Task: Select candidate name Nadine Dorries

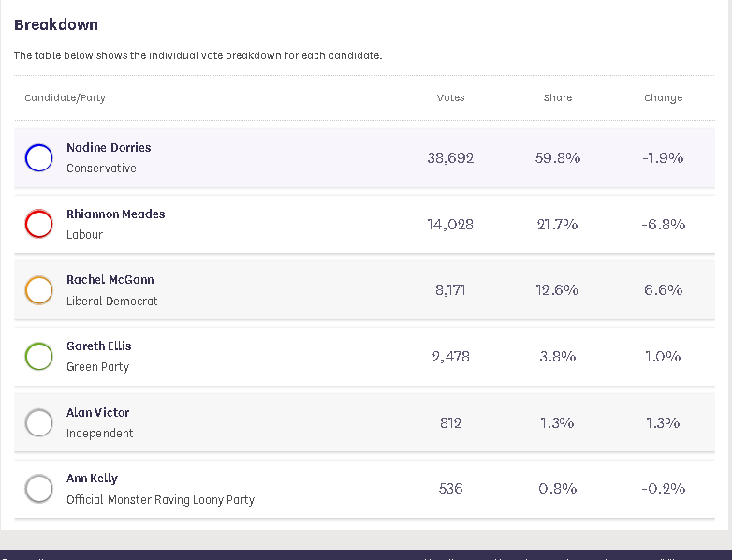Action: [x=109, y=148]
